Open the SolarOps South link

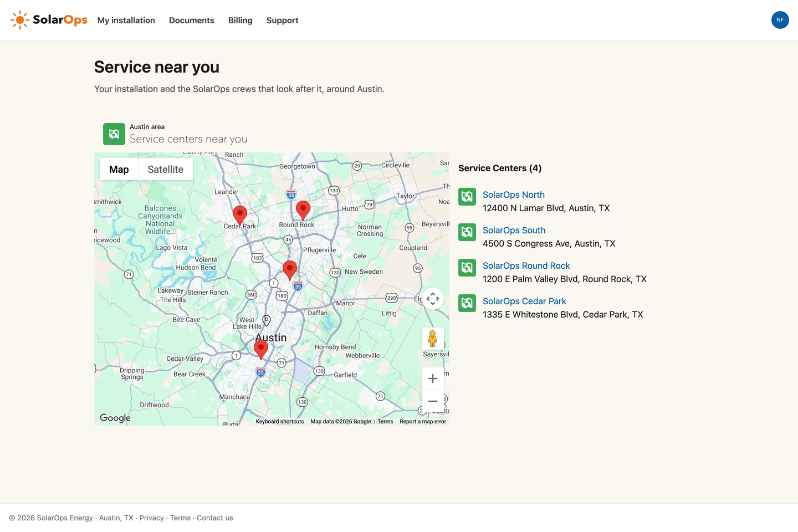point(514,231)
